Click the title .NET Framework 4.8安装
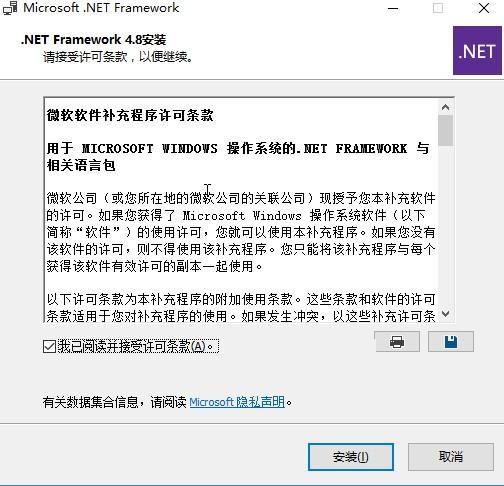 coord(93,40)
